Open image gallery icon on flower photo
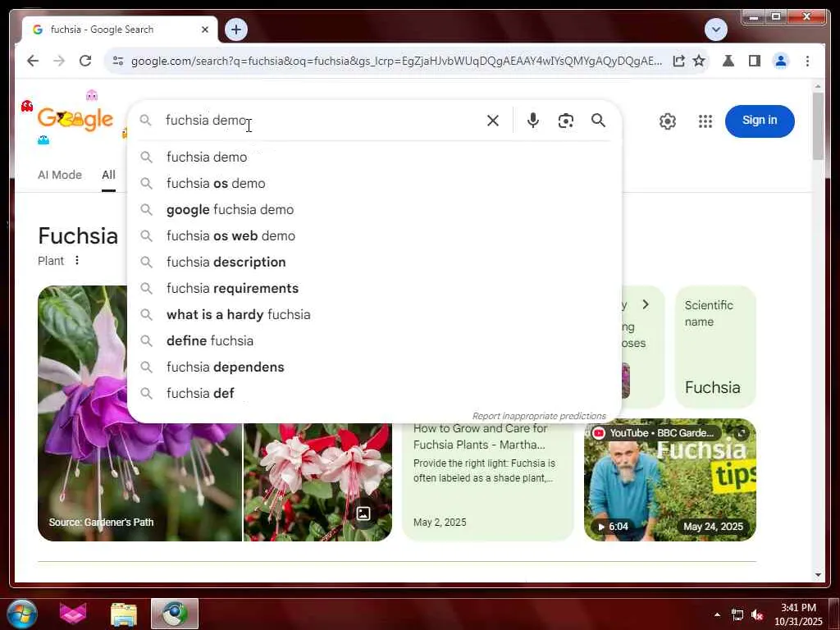The width and height of the screenshot is (840, 630). click(363, 514)
